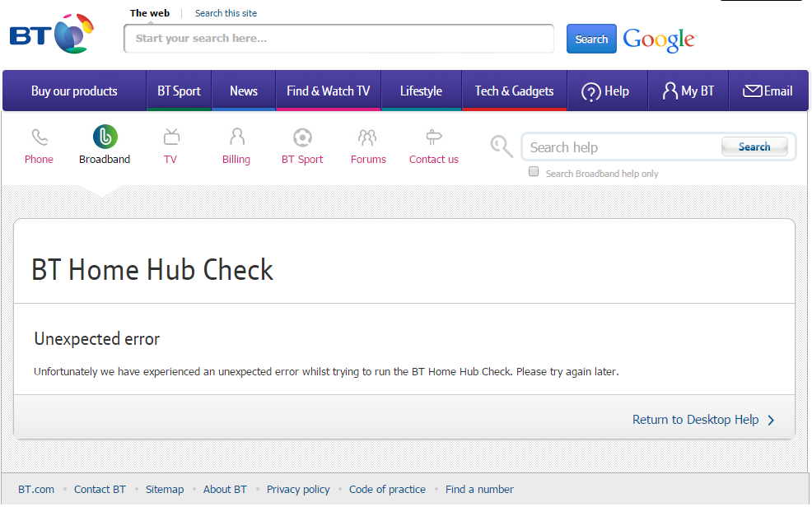812x507 pixels.
Task: Open the Code of practice link
Action: [x=387, y=490]
